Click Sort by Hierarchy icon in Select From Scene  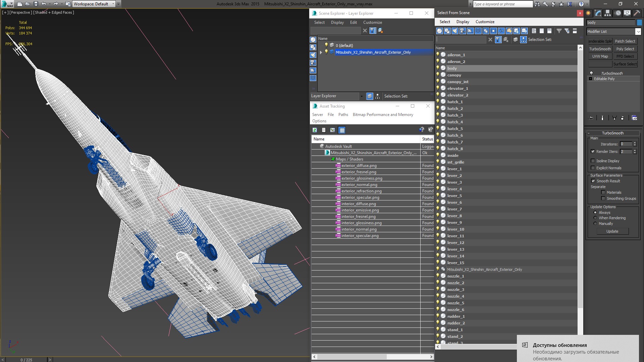[x=523, y=40]
